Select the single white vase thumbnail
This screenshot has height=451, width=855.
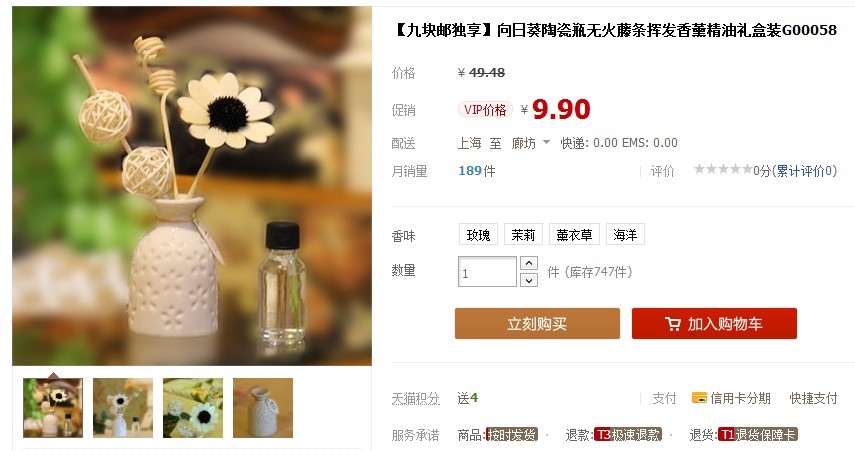click(x=263, y=408)
